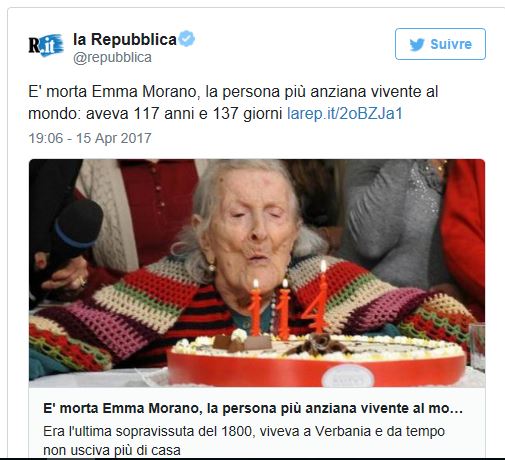This screenshot has height=460, width=505.
Task: Click the 19:06 - 15 Apr 2017 timestamp
Action: click(x=90, y=138)
